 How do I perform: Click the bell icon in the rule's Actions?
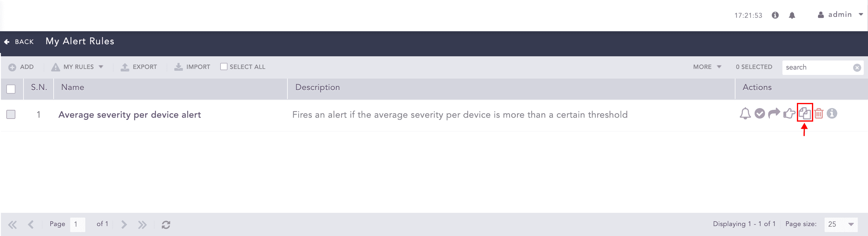coord(745,114)
